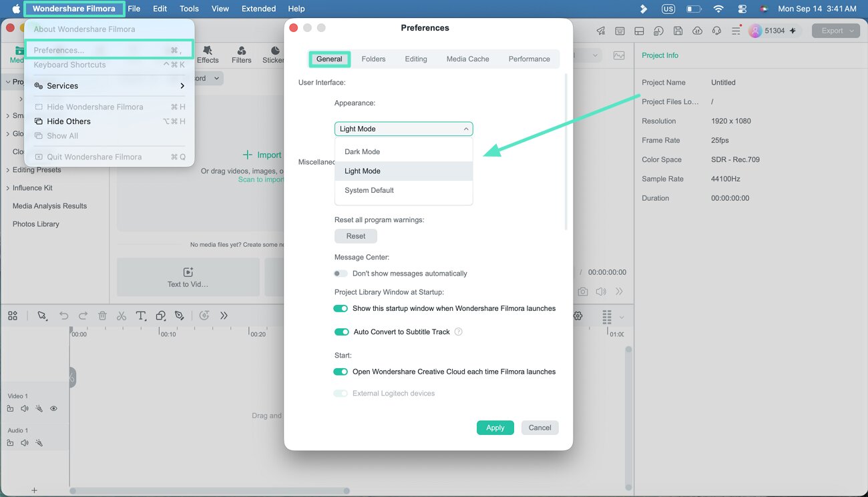Expand the Editing Presets tree item
Image resolution: width=868 pixels, height=497 pixels.
coord(7,170)
